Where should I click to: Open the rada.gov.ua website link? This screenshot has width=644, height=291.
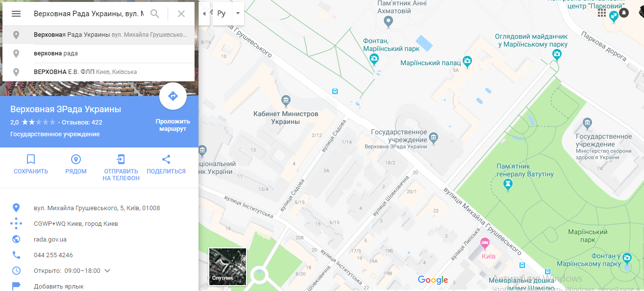(x=50, y=240)
